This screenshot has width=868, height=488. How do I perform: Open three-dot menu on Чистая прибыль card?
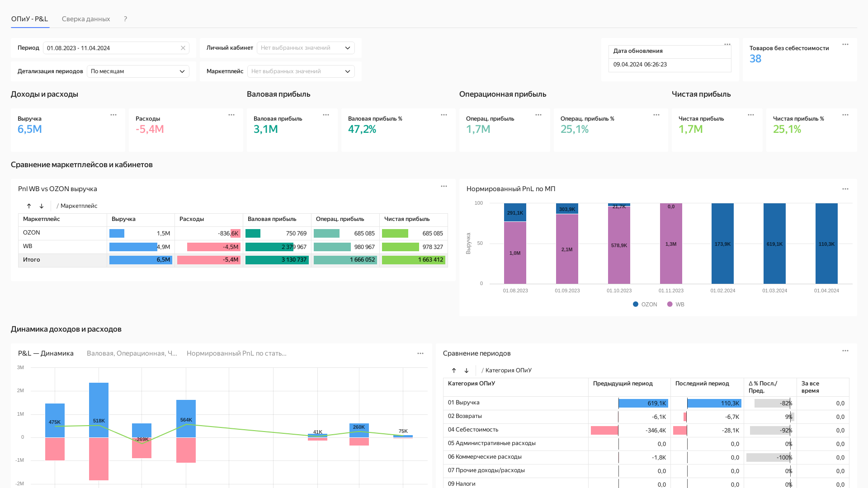tap(751, 115)
